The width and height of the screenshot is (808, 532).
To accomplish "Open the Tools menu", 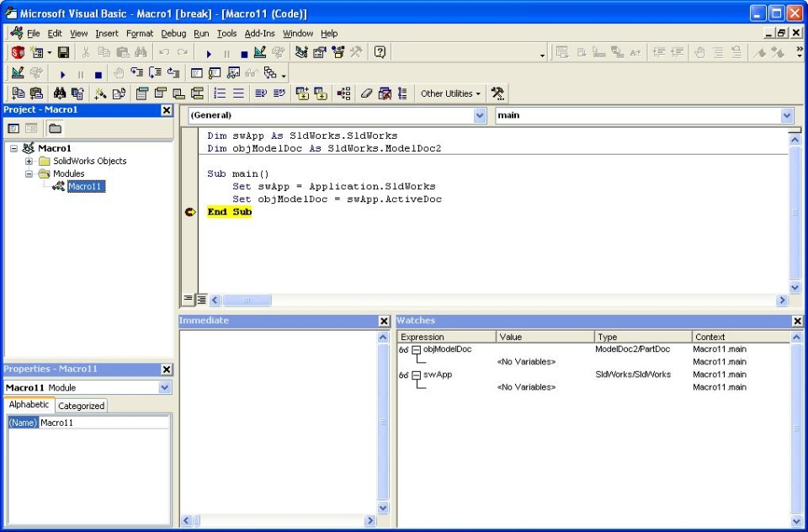I will coord(226,34).
